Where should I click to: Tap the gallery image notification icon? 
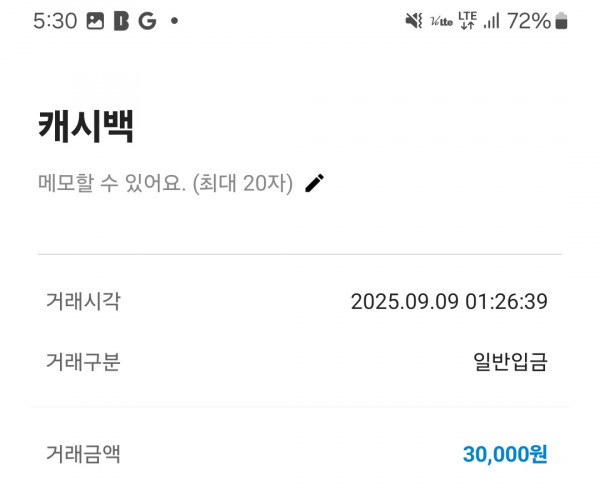pyautogui.click(x=95, y=21)
